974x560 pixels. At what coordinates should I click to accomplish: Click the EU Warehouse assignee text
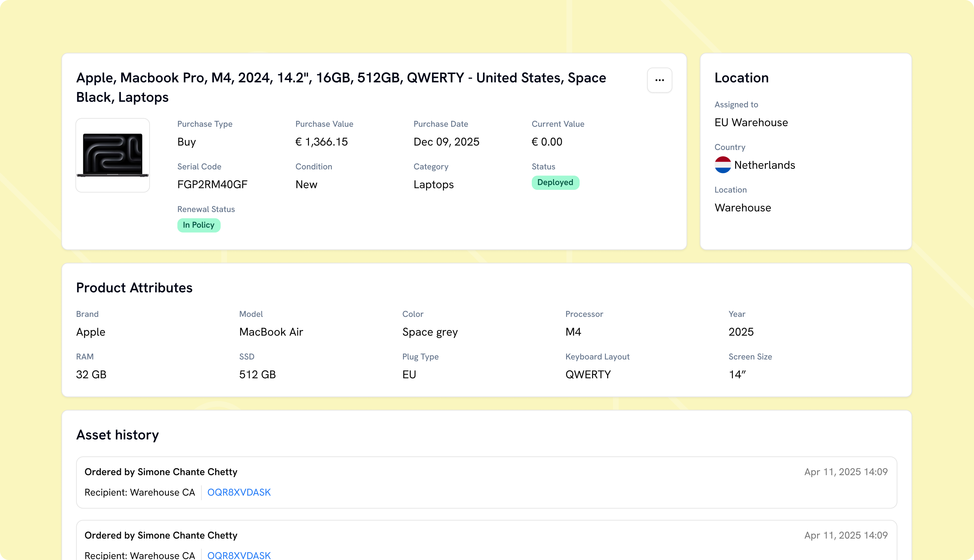tap(751, 122)
